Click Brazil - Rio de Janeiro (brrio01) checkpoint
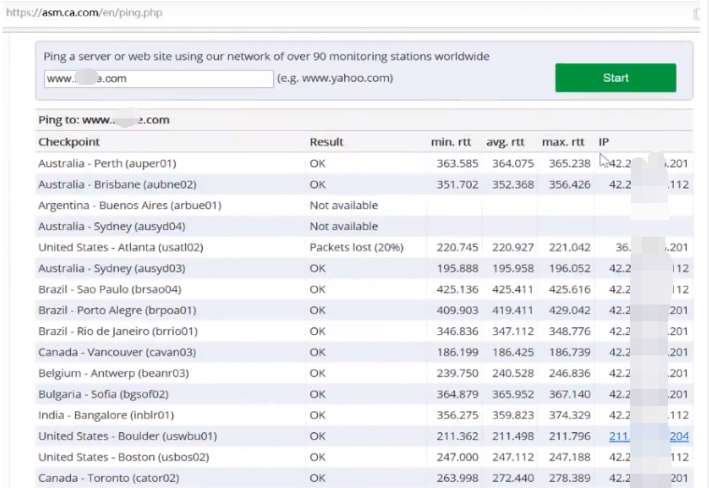 [118, 331]
